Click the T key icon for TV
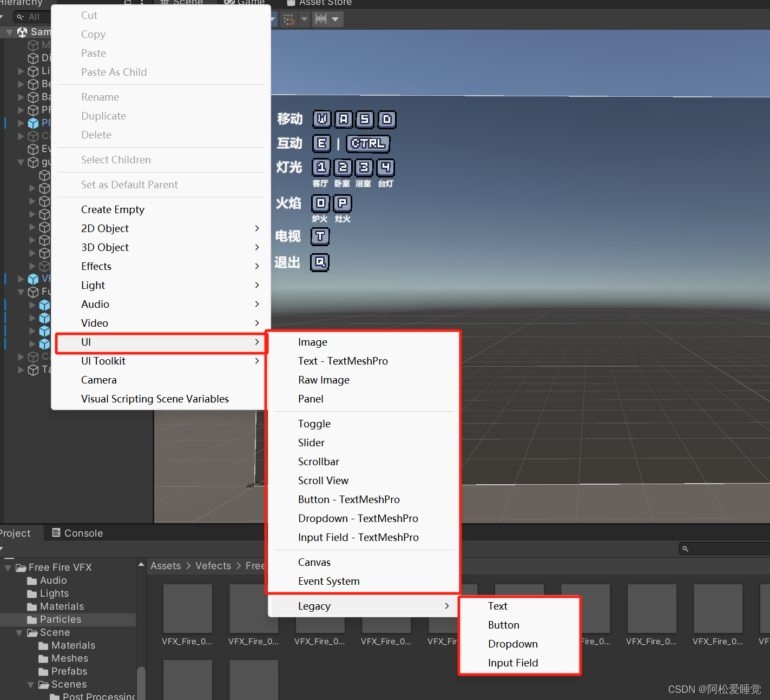This screenshot has width=770, height=700. coord(320,236)
